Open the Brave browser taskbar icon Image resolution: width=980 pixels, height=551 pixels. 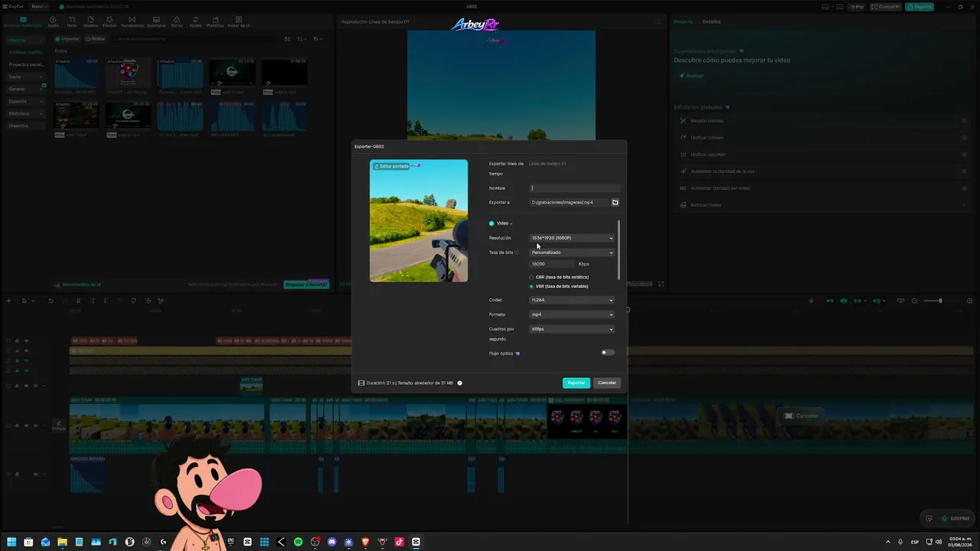[365, 542]
